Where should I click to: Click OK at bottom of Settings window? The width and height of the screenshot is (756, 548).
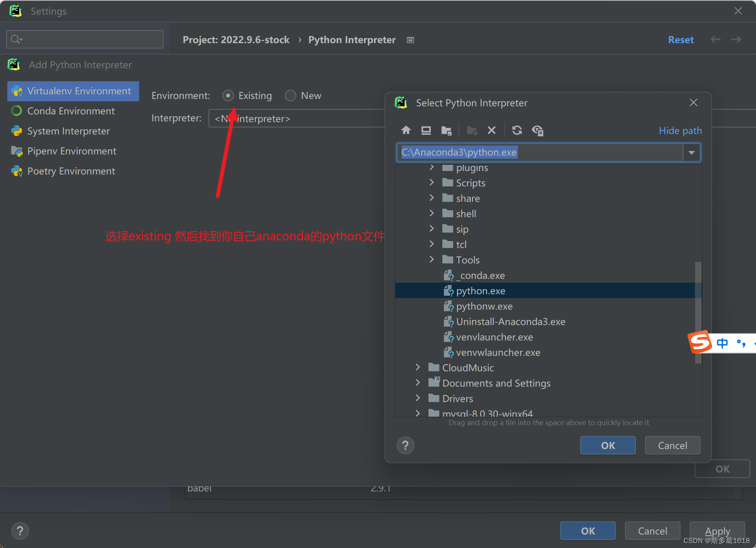pyautogui.click(x=588, y=531)
